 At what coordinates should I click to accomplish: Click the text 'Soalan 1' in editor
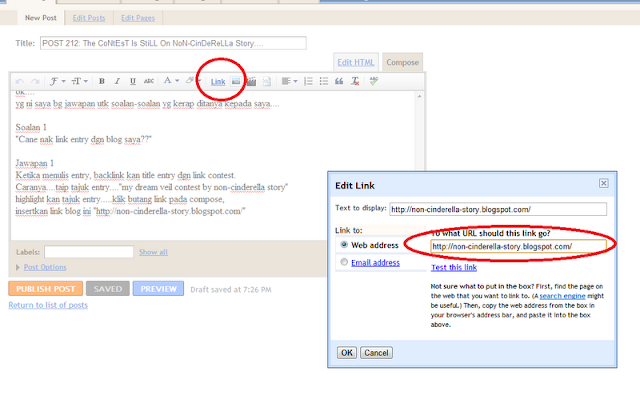click(x=31, y=127)
